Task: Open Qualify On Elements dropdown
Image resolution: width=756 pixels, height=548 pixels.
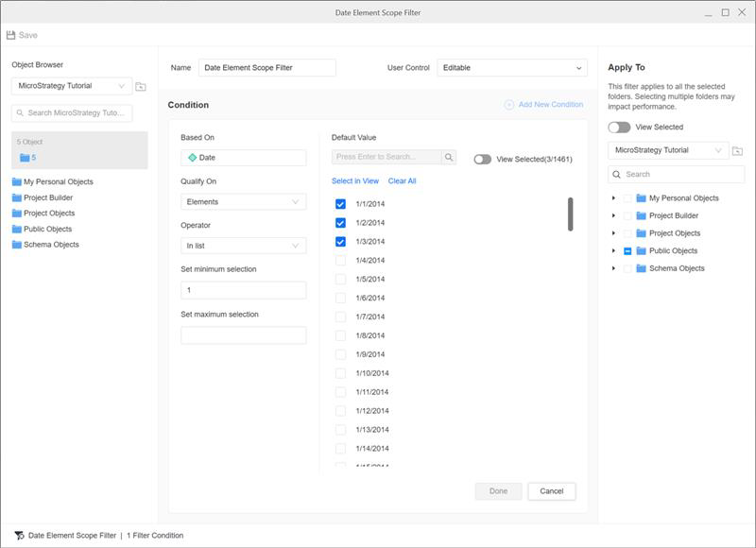Action: coord(243,202)
